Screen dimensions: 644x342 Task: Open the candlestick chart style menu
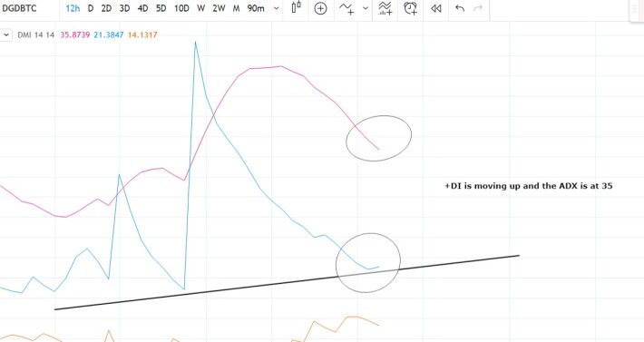pos(296,8)
